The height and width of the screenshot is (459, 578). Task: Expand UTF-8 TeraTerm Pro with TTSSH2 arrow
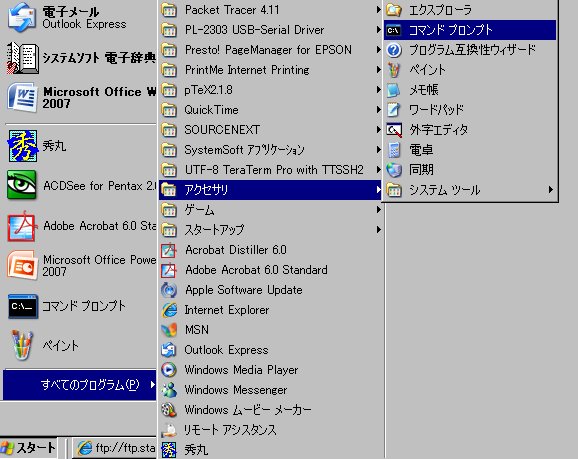378,170
